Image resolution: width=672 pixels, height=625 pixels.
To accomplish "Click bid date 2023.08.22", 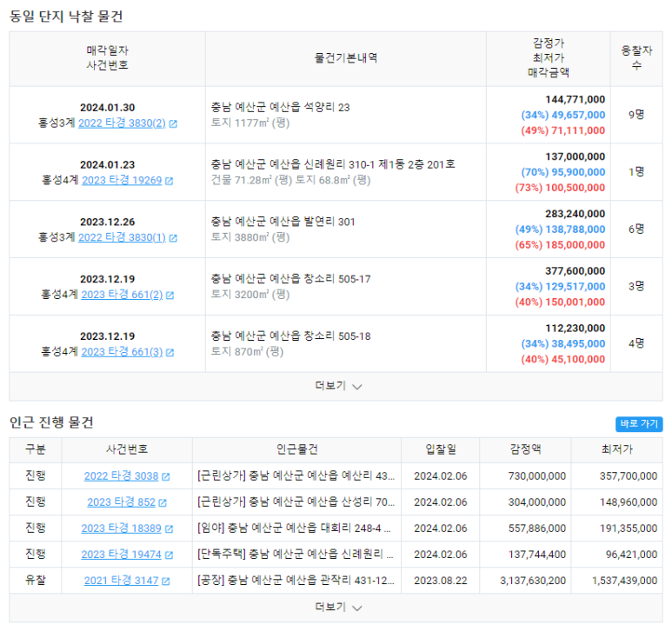I will click(x=441, y=581).
